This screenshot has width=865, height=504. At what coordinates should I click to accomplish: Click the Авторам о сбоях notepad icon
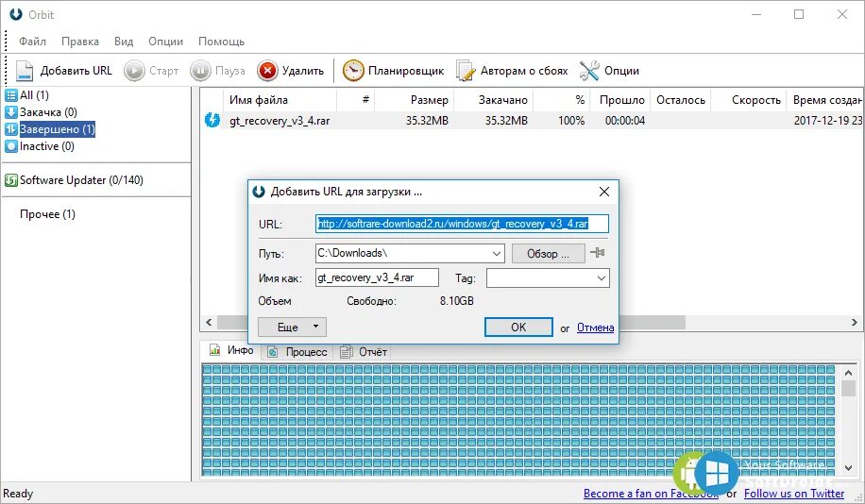pyautogui.click(x=465, y=71)
